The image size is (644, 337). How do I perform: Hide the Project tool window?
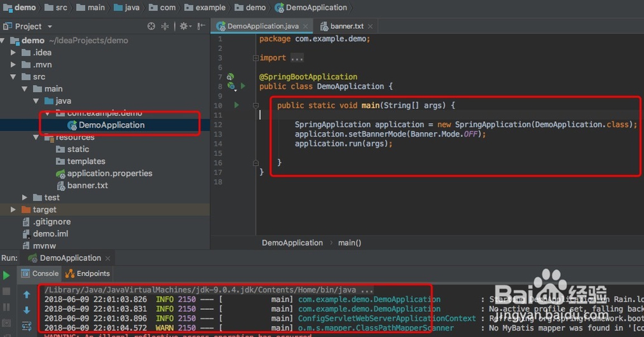click(x=201, y=26)
